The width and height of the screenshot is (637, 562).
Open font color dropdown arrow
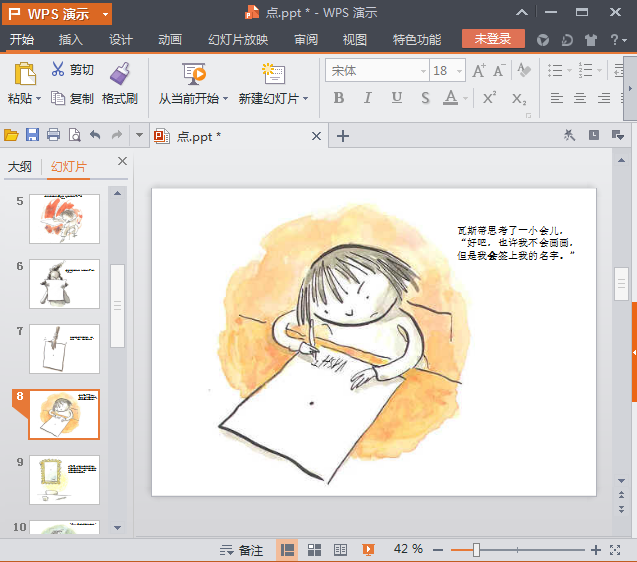point(466,98)
